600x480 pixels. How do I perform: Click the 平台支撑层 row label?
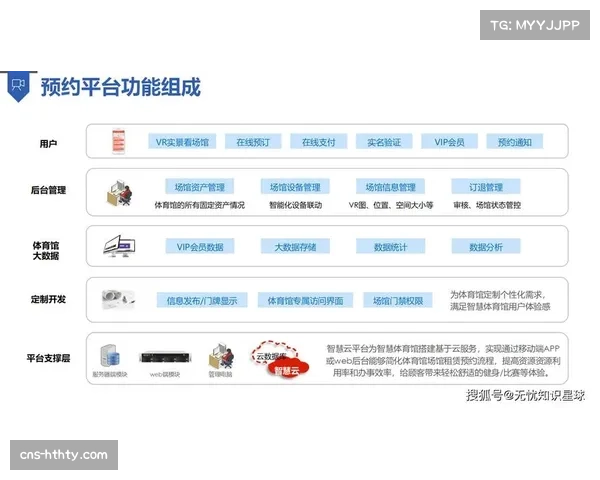(x=48, y=358)
